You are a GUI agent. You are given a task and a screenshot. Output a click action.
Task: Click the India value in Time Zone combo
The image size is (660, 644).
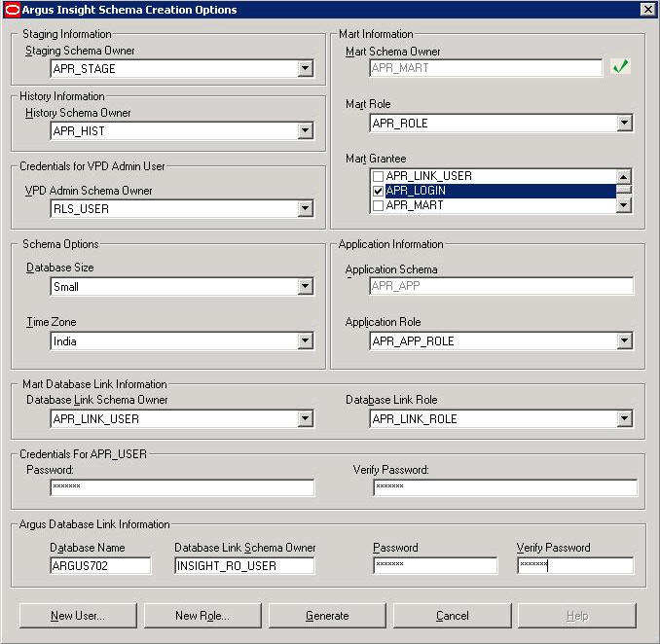[x=65, y=341]
